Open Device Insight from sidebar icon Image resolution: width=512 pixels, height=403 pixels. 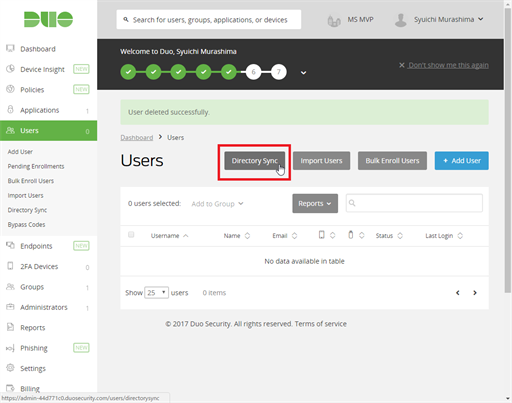(x=10, y=69)
